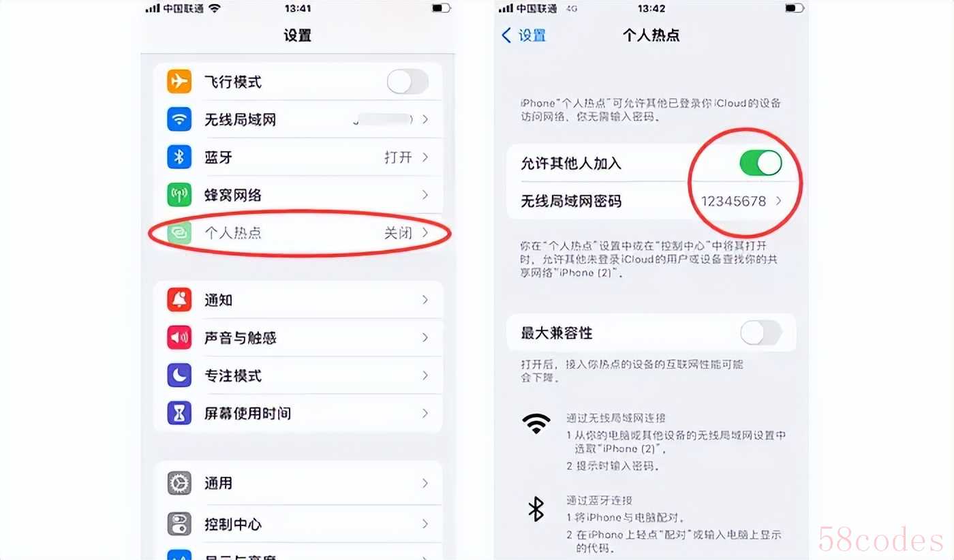Open the 通知 settings item
This screenshot has height=560, width=954.
point(298,300)
